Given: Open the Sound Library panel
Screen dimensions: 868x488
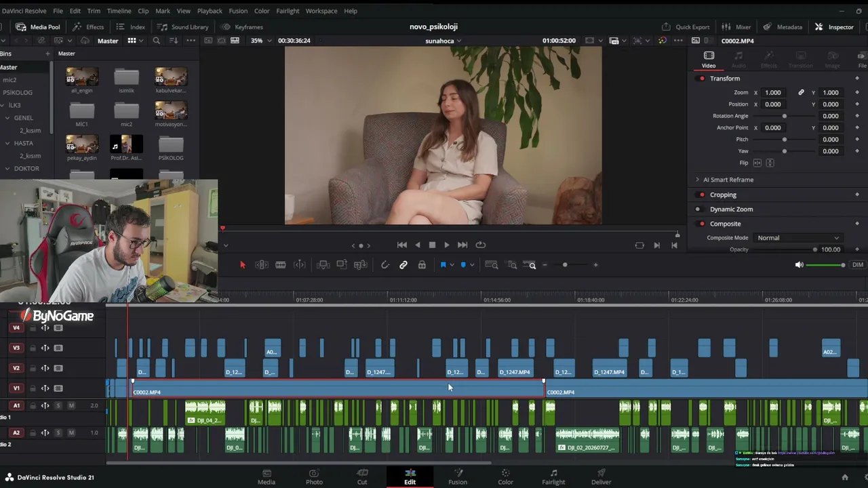Looking at the screenshot, I should 183,27.
